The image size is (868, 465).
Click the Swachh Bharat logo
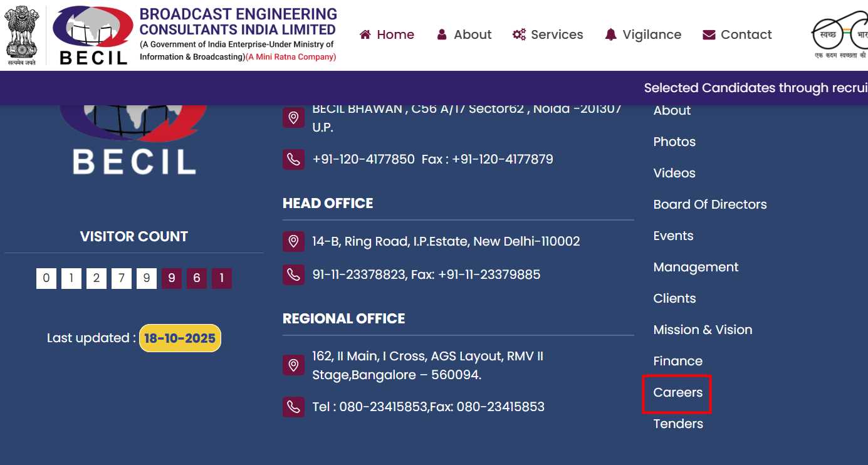point(840,34)
